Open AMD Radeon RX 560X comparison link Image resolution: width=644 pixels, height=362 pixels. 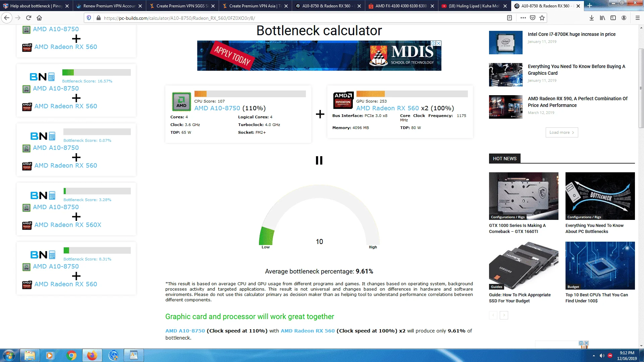point(68,225)
